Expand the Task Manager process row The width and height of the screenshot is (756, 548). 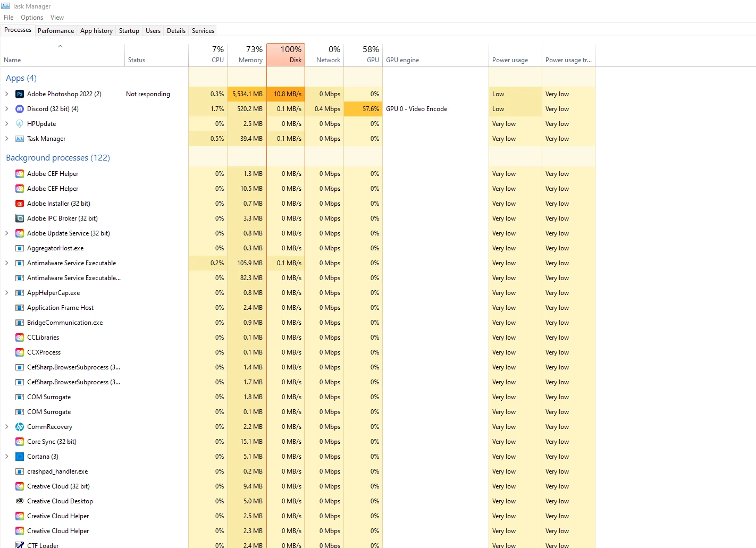[x=6, y=139]
